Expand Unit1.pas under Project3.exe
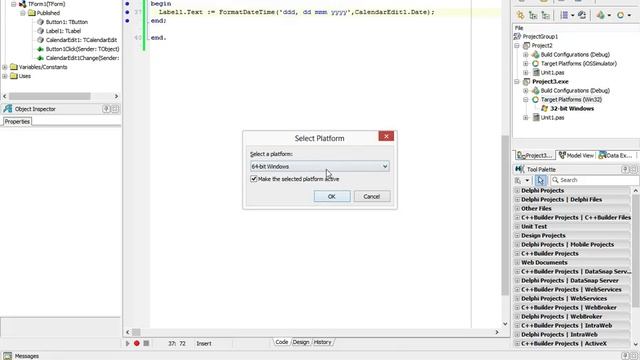640x360 pixels. pyautogui.click(x=526, y=118)
